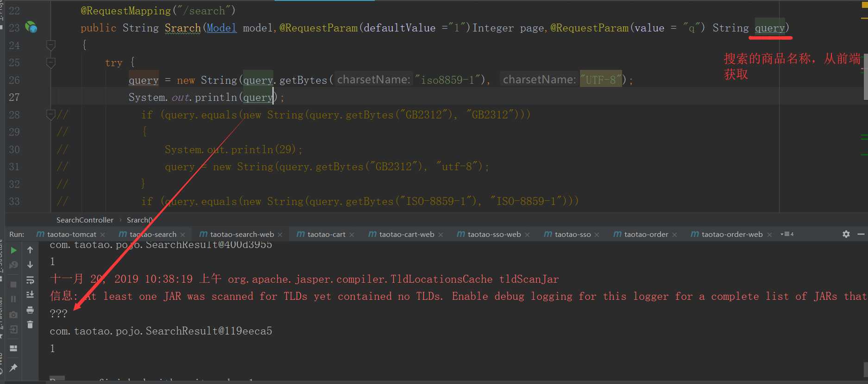
Task: Click the commented System.out.println(29) line
Action: click(233, 149)
